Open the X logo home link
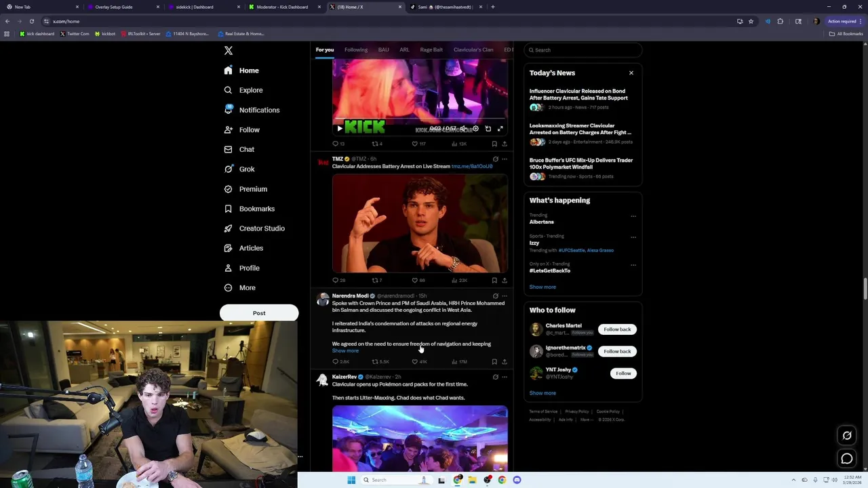Viewport: 868px width, 488px height. point(229,51)
